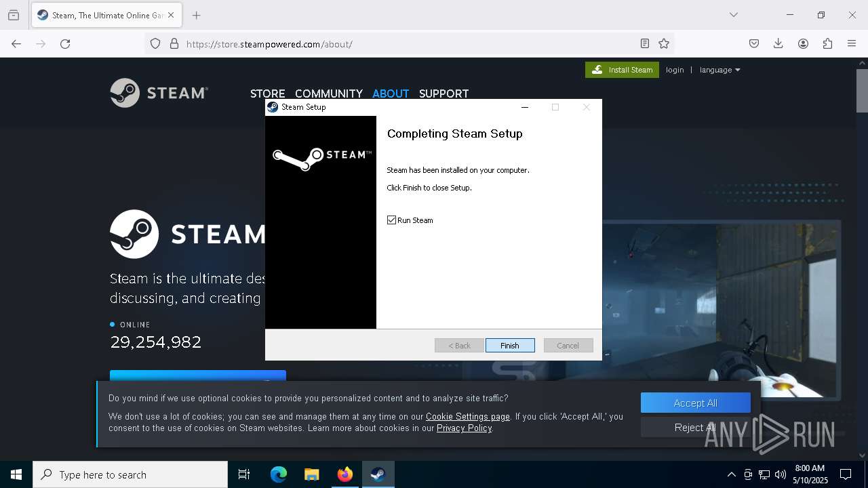The image size is (868, 488).
Task: Accept all cookies
Action: point(696,403)
